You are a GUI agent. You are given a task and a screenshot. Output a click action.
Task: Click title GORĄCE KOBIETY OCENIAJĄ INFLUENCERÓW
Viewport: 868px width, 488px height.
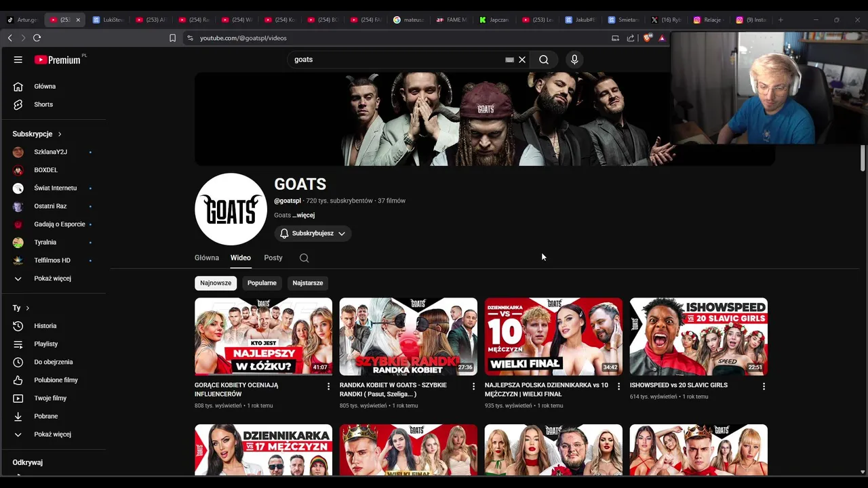[x=237, y=390]
